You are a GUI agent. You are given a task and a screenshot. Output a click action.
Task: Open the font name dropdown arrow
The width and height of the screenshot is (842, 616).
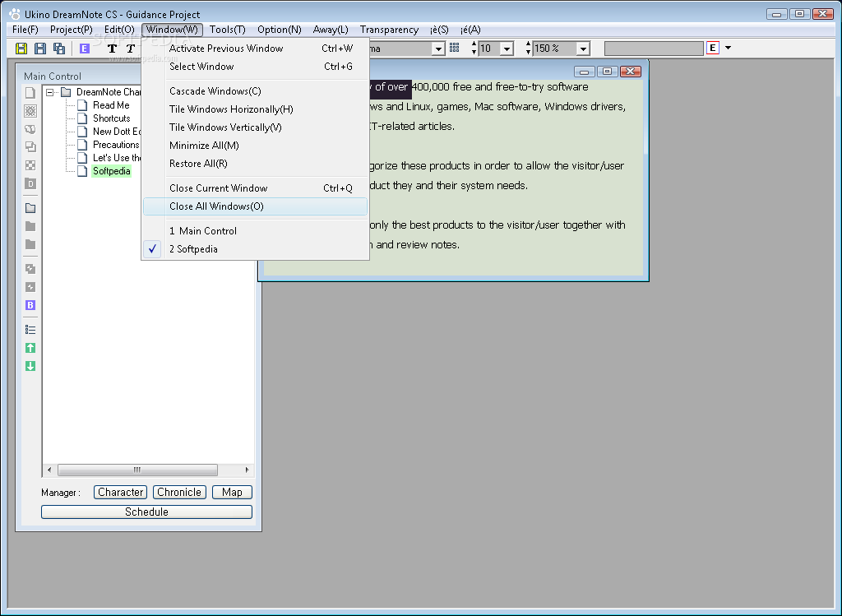click(439, 49)
